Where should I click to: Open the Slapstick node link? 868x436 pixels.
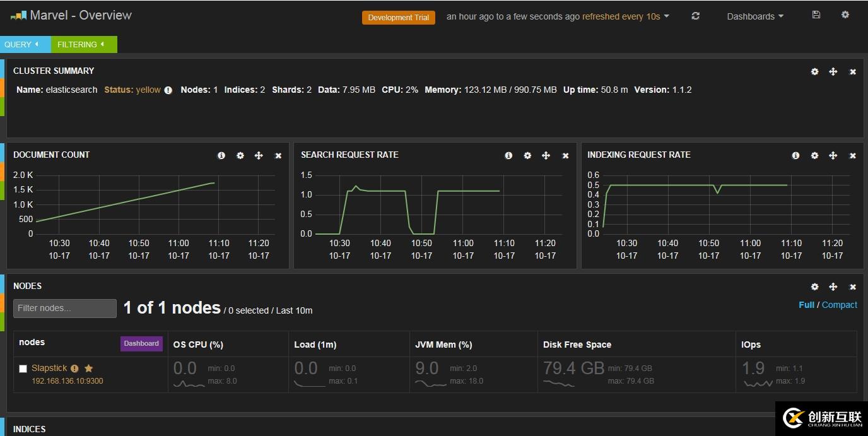point(49,368)
